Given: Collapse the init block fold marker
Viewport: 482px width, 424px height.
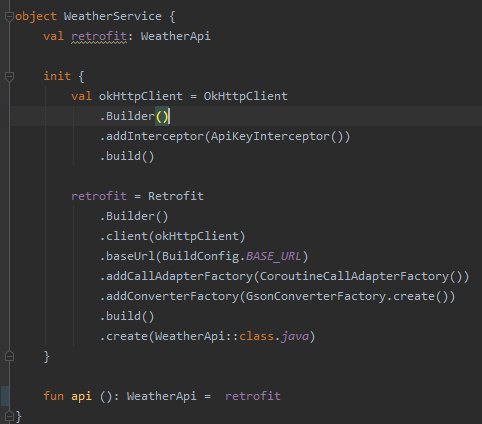Looking at the screenshot, I should 9,77.
